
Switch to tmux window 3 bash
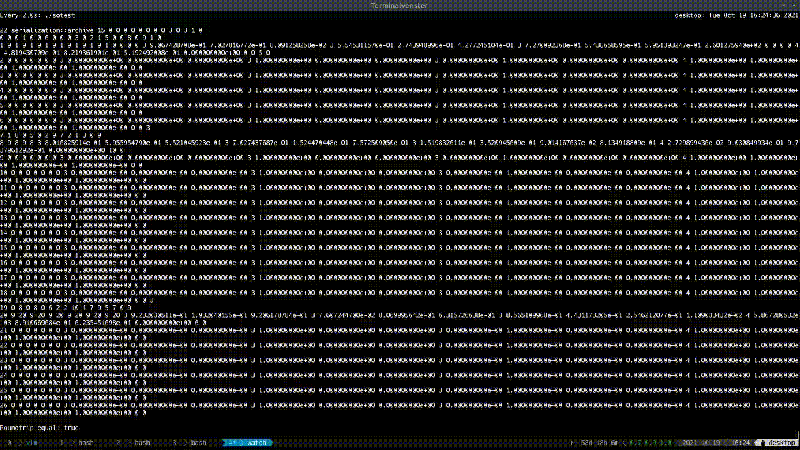click(190, 443)
